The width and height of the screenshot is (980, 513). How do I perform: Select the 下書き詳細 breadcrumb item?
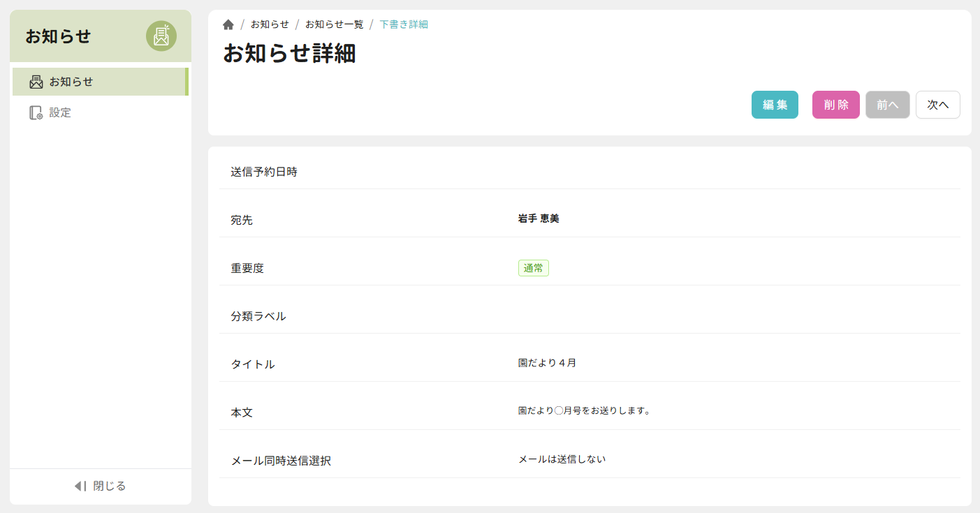click(x=404, y=24)
